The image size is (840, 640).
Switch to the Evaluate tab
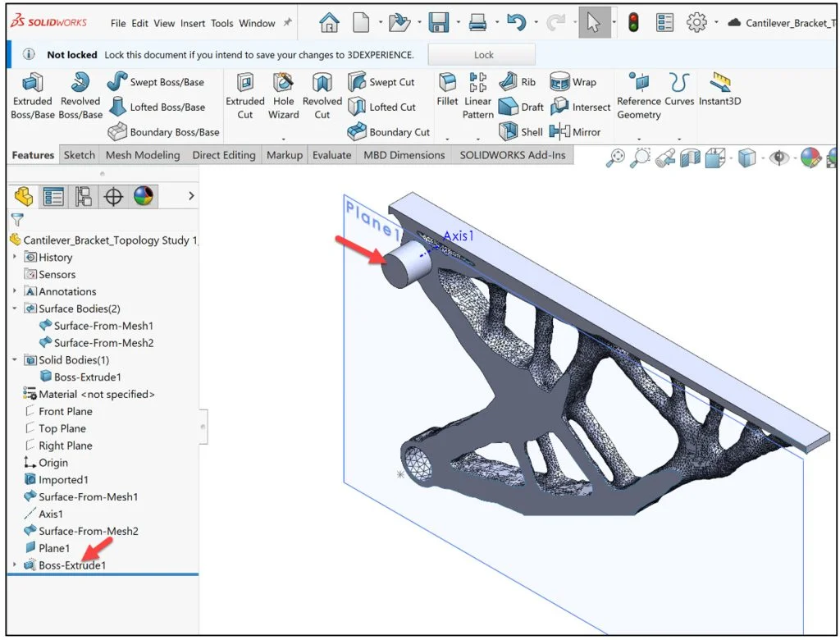[331, 154]
